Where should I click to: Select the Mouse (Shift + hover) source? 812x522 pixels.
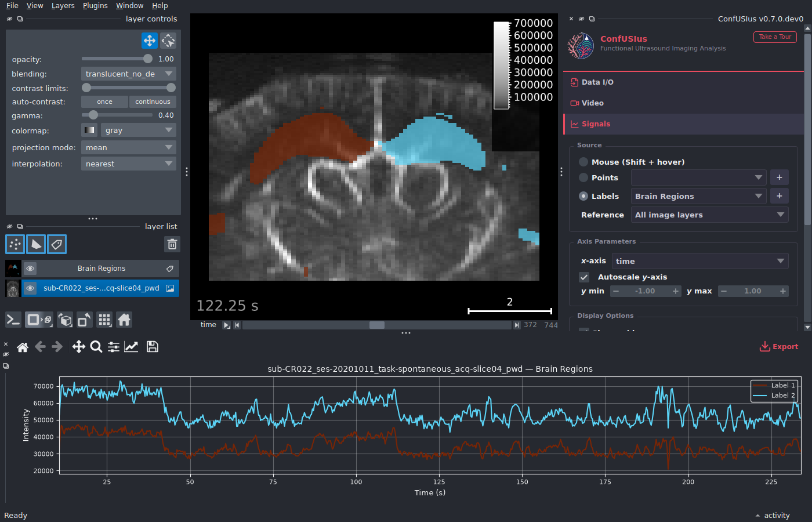(584, 162)
